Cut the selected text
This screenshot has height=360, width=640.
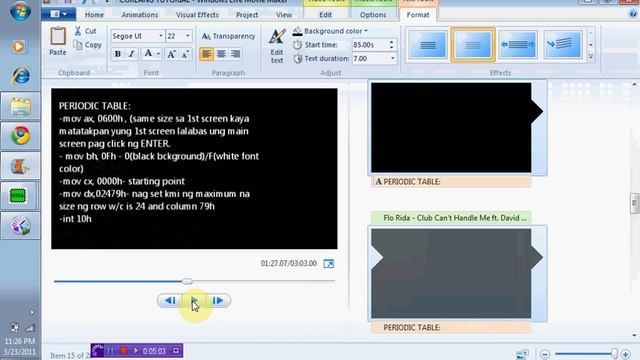pyautogui.click(x=85, y=31)
